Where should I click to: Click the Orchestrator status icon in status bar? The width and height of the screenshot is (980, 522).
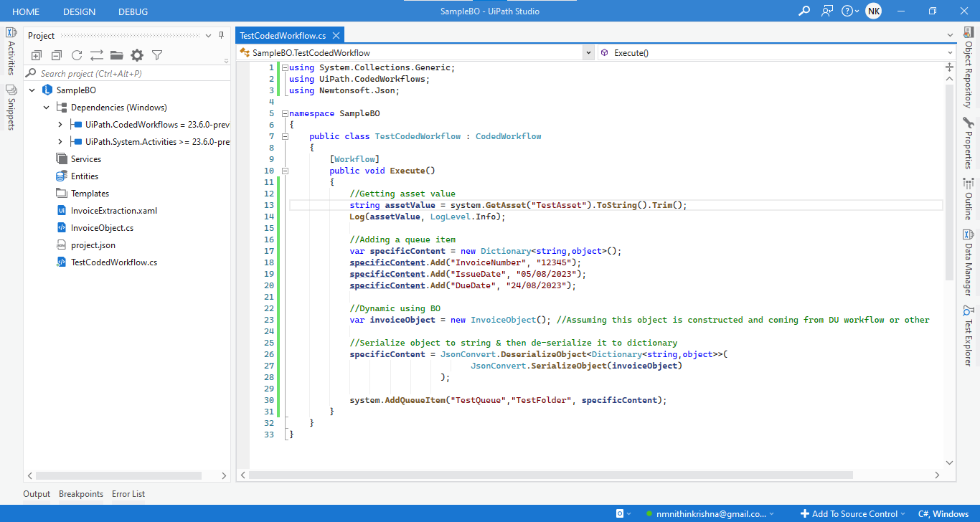[x=620, y=513]
